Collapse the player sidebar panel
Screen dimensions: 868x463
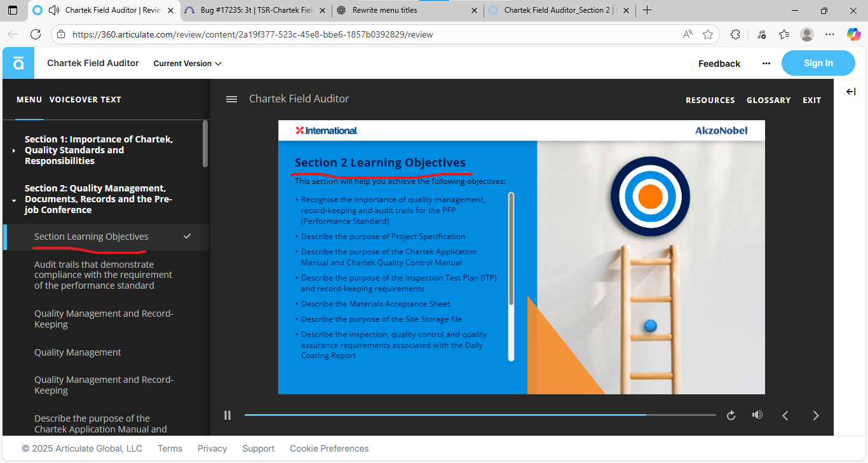(851, 92)
